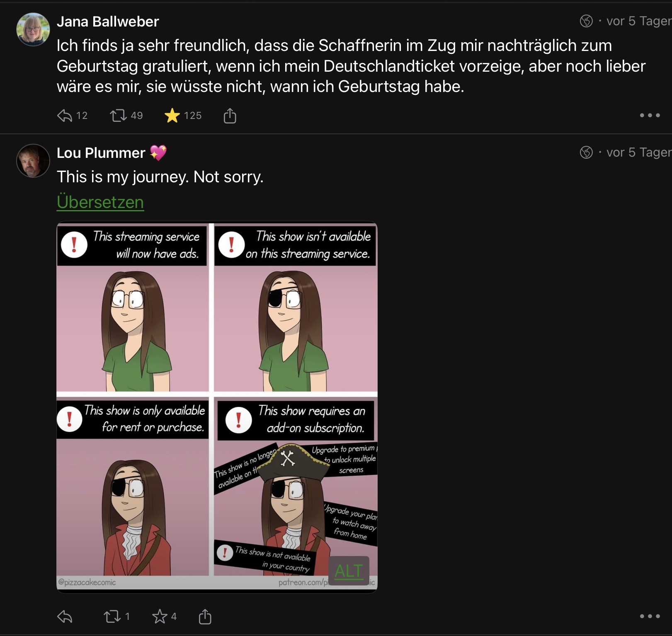Screen dimensions: 672x636
Task: Click the Jana Ballweber display name
Action: 108,22
